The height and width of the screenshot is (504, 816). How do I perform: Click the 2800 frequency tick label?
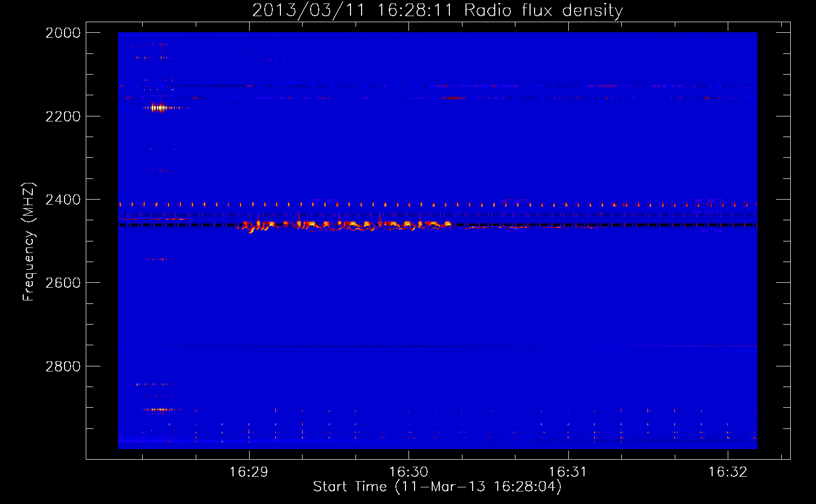63,366
